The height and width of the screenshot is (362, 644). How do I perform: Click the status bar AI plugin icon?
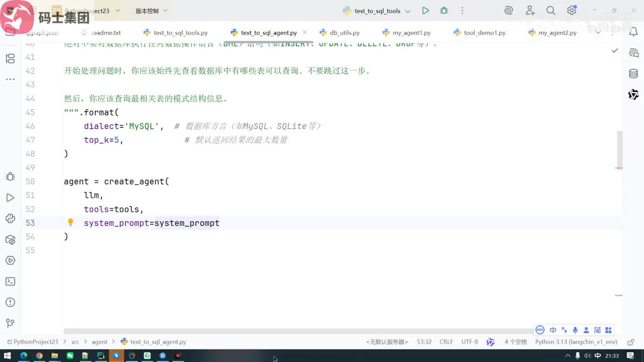(x=491, y=342)
